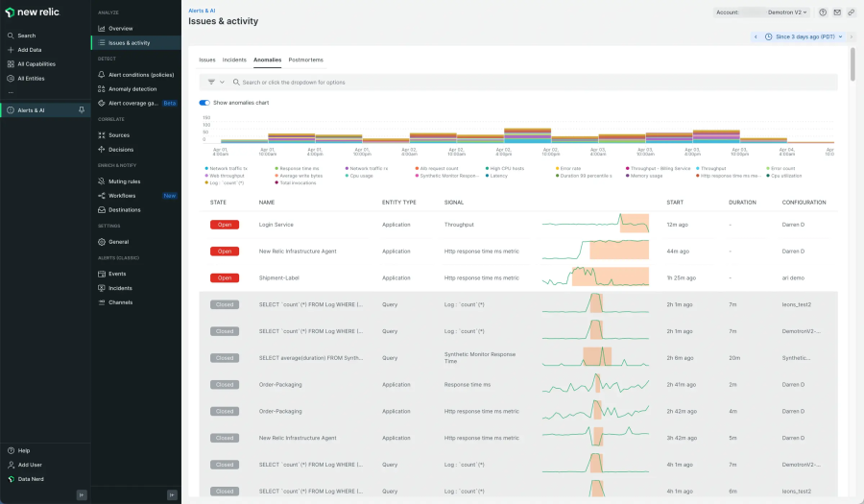
Task: Open the Account Demotron V2 dropdown
Action: coord(761,12)
